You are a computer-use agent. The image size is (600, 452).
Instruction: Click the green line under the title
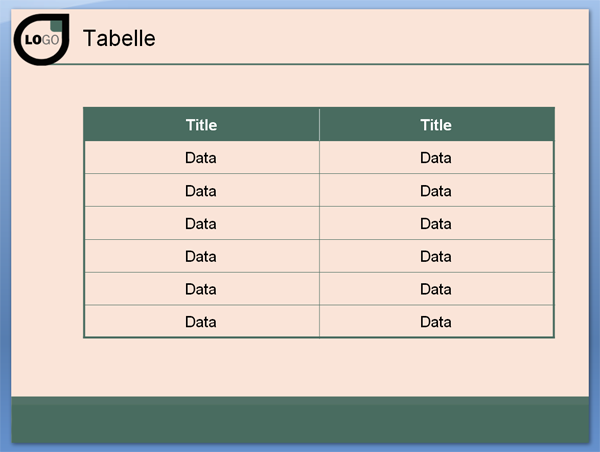click(x=321, y=64)
